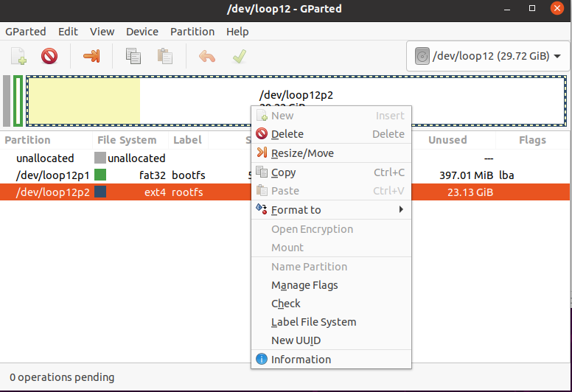Click the ext4 file system cell
The width and height of the screenshot is (572, 392).
pyautogui.click(x=155, y=192)
